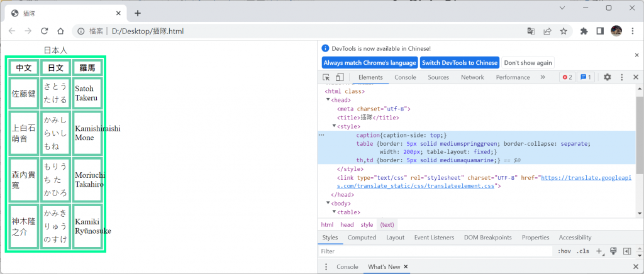
Task: Switch to the Layout pane
Action: pos(395,238)
